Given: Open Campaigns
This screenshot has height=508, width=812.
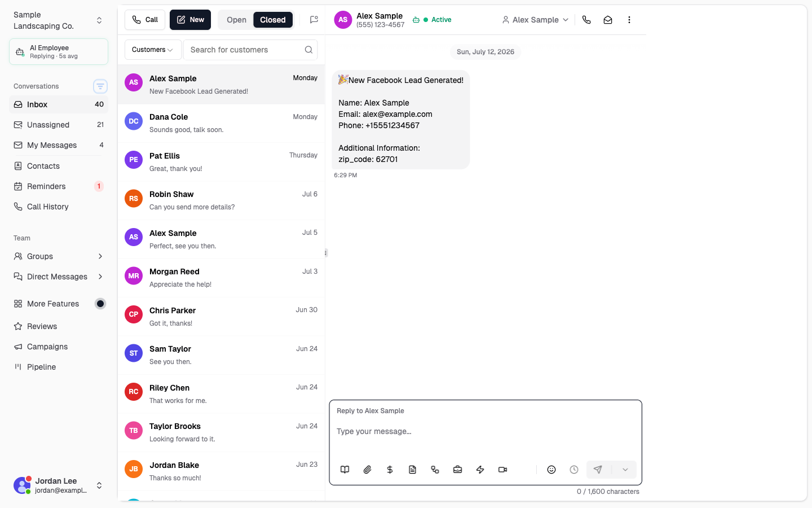Looking at the screenshot, I should pyautogui.click(x=59, y=347).
